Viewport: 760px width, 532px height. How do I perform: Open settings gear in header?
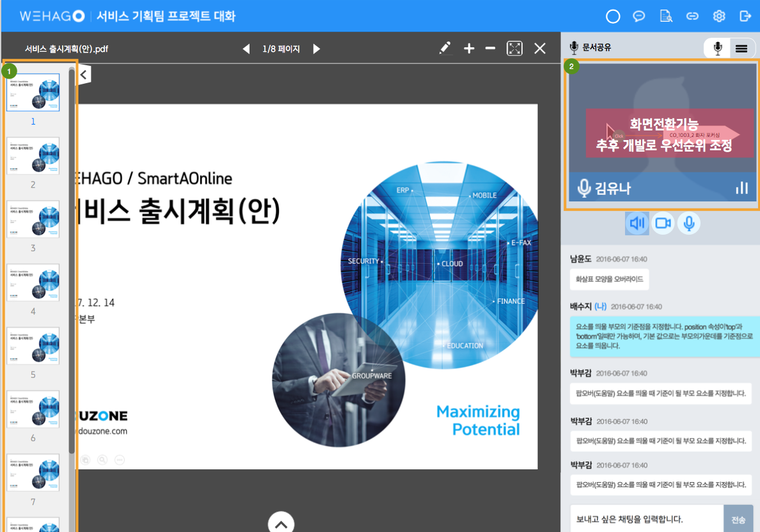pos(719,17)
